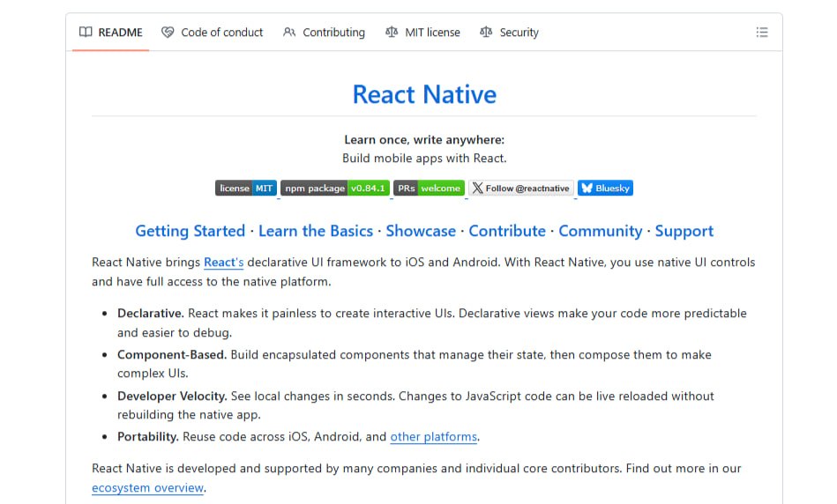
Task: Open the Contributing tab
Action: pyautogui.click(x=324, y=33)
